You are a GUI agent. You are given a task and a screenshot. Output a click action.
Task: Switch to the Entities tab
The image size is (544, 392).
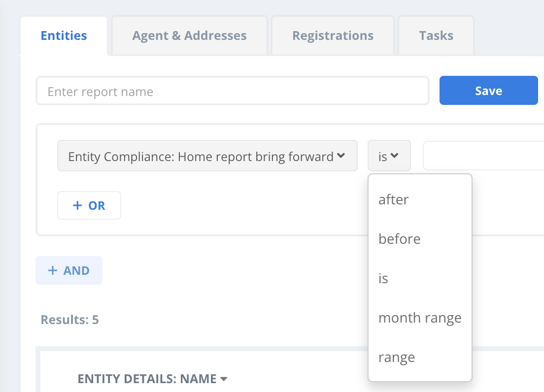click(64, 36)
